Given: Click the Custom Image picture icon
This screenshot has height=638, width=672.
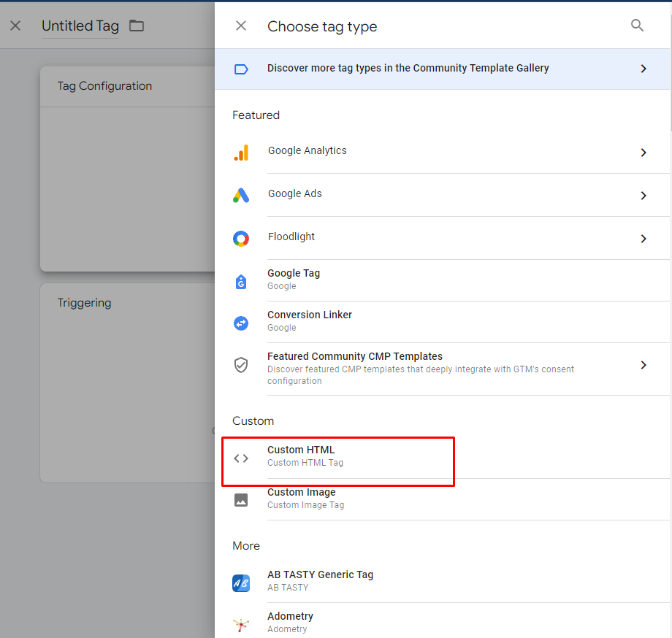Looking at the screenshot, I should coord(241,500).
